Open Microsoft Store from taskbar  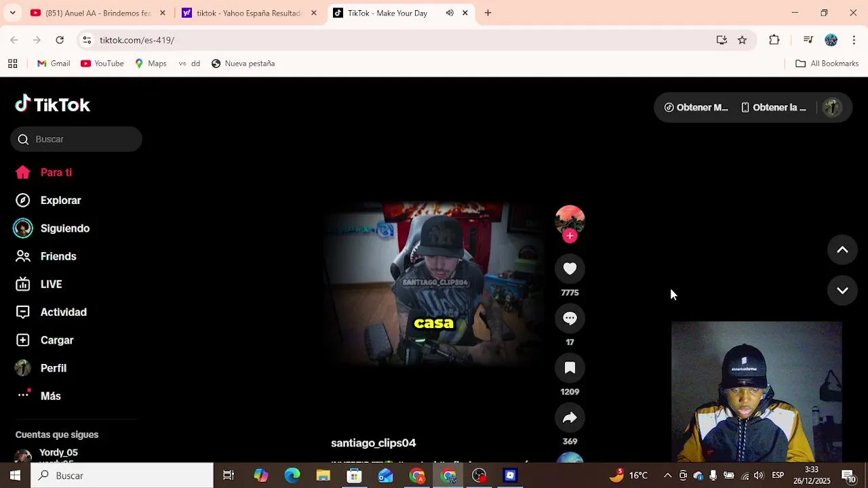(x=354, y=476)
